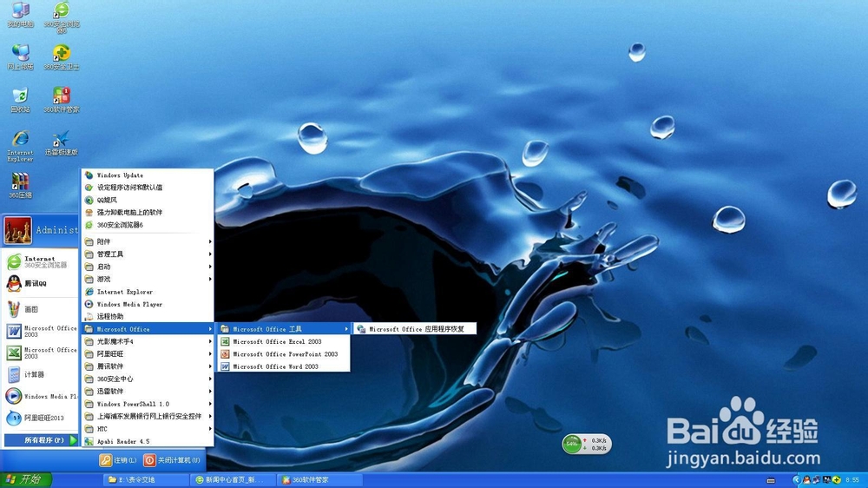This screenshot has width=868, height=488.
Task: Launch 迅雷极速版 desktop shortcut
Action: (x=62, y=143)
